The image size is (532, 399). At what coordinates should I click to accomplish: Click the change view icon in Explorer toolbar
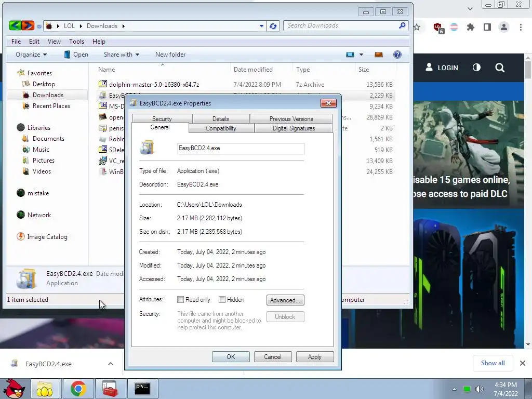(350, 55)
